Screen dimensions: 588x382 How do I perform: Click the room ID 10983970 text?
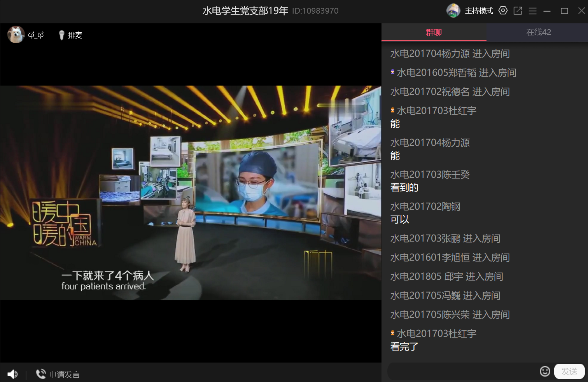click(x=315, y=11)
